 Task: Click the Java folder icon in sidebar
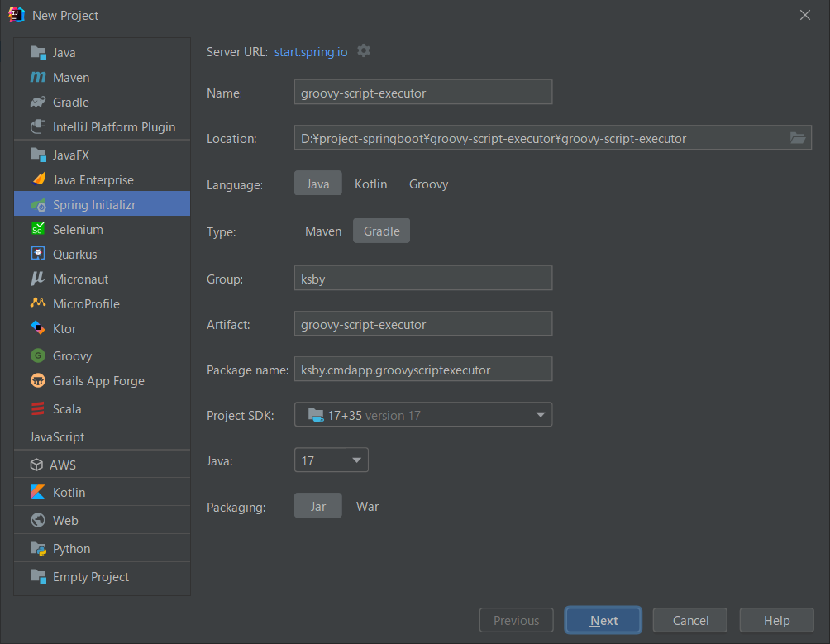(38, 52)
